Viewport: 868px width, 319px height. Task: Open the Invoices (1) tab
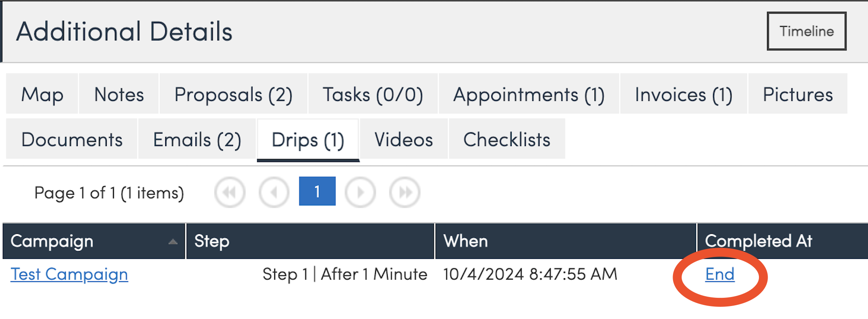[684, 94]
